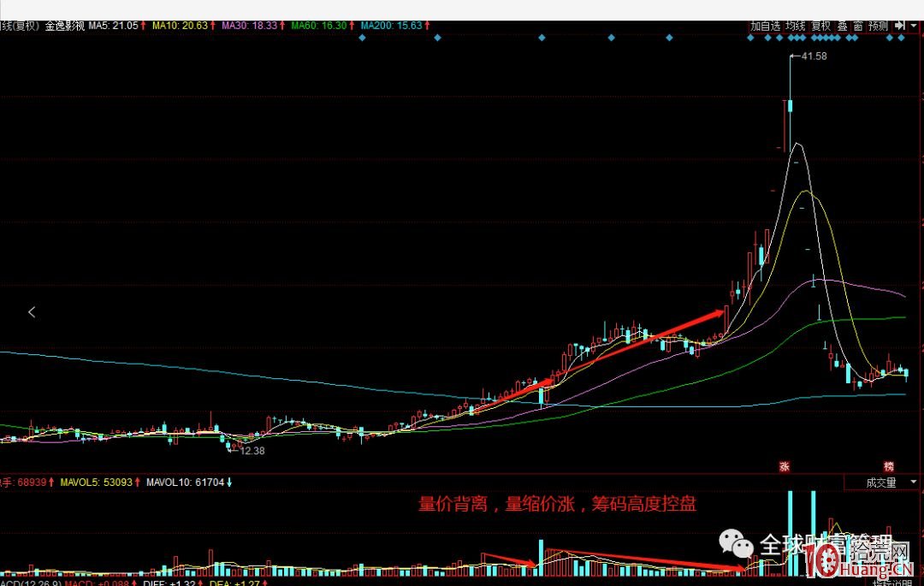Click the 41.58 high price label
This screenshot has width=924, height=586.
point(814,56)
